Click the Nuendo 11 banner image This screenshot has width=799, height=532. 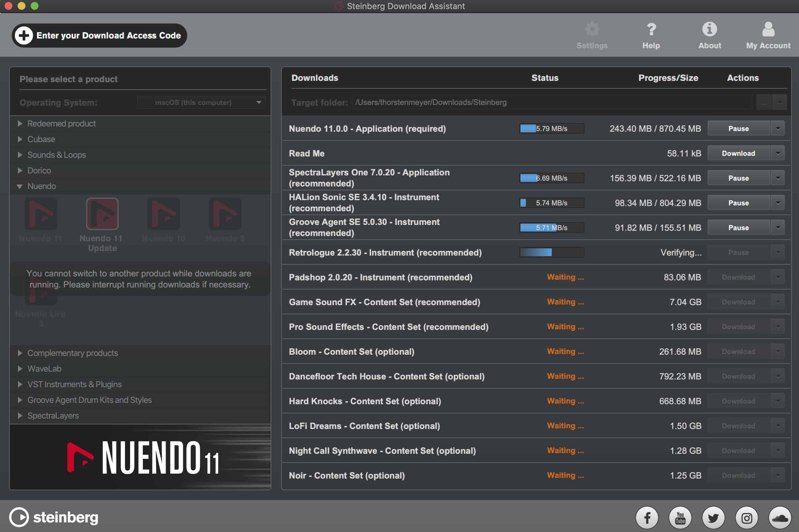[140, 457]
